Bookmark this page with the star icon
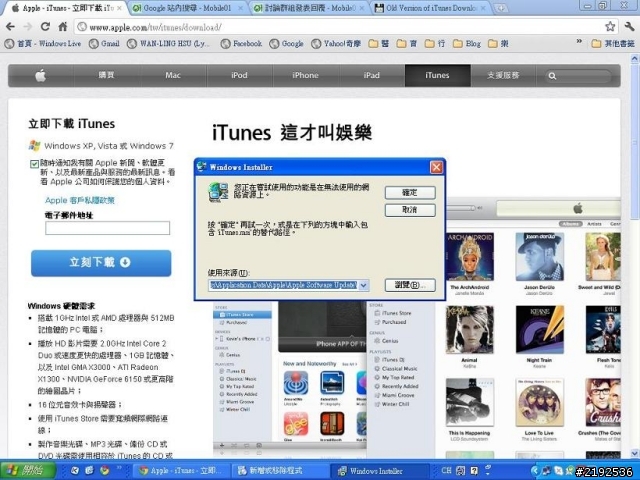This screenshot has height=480, width=640. pos(610,27)
